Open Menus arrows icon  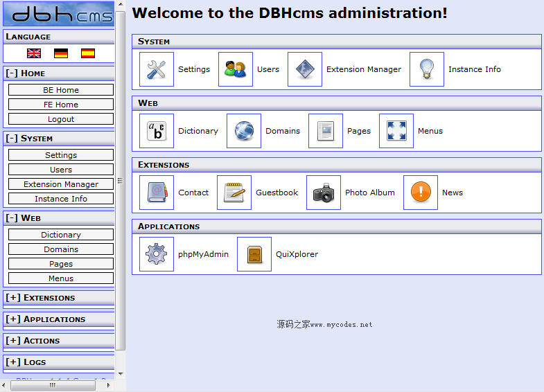[396, 131]
